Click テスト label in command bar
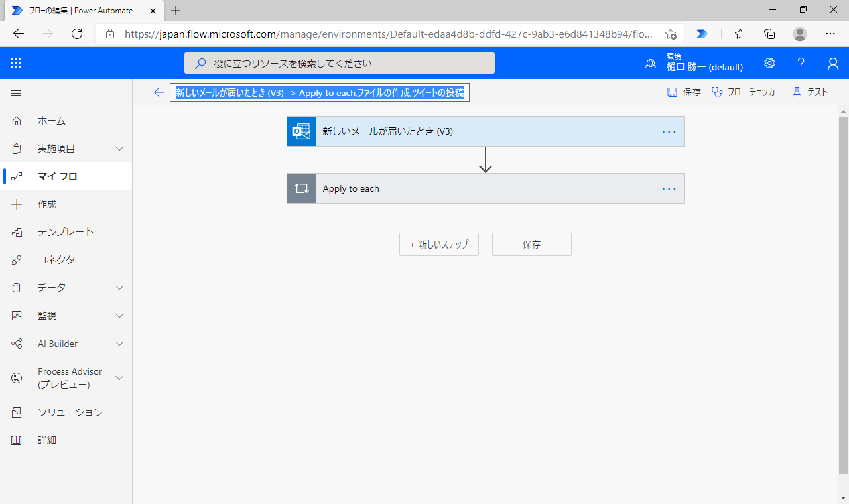The height and width of the screenshot is (504, 849). point(817,92)
